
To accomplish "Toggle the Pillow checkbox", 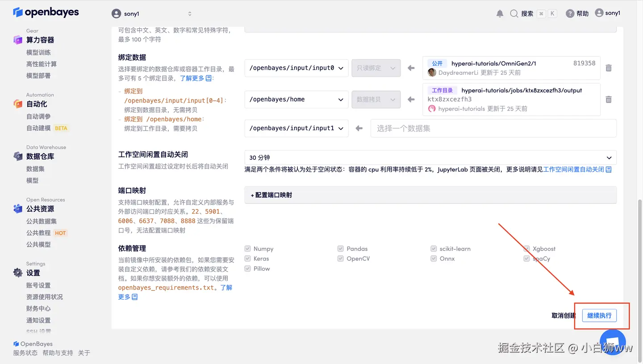I will click(248, 269).
